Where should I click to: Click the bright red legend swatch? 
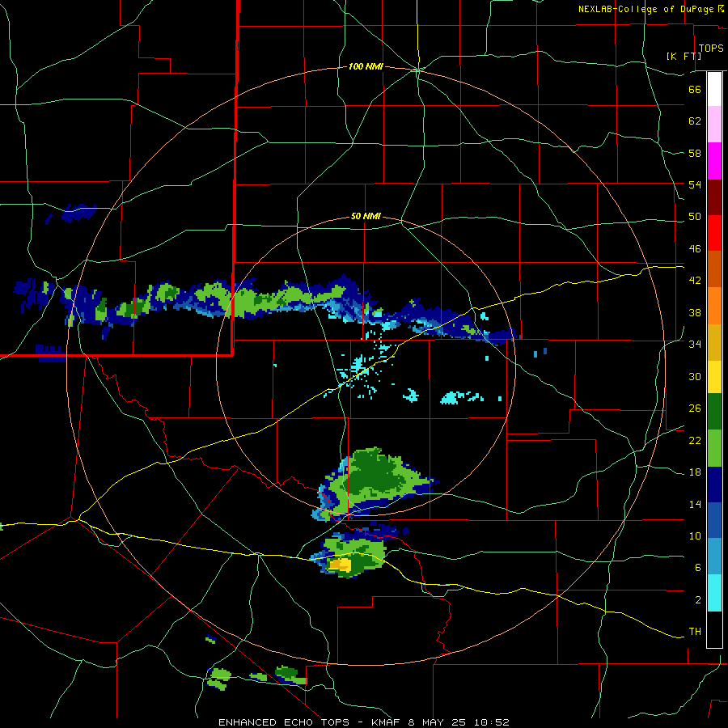click(714, 233)
